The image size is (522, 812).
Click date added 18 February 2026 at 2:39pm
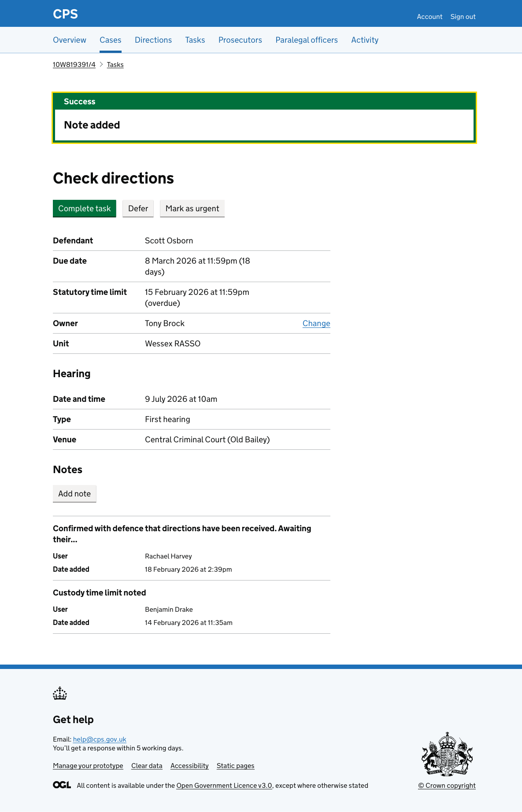pos(189,570)
